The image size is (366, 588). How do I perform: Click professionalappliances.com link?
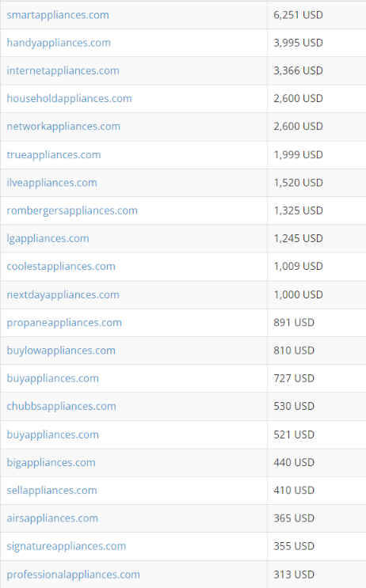(73, 575)
